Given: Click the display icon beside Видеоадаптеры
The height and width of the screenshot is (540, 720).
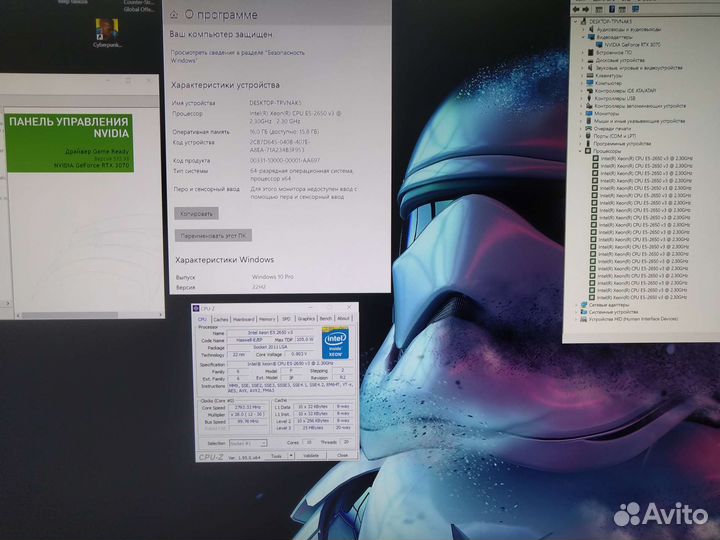Looking at the screenshot, I should (x=591, y=37).
